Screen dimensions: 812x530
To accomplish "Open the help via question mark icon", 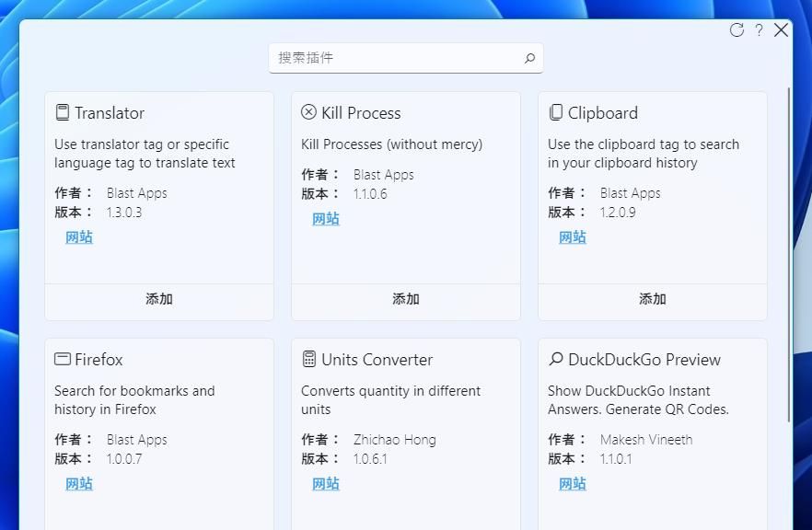I will 759,29.
